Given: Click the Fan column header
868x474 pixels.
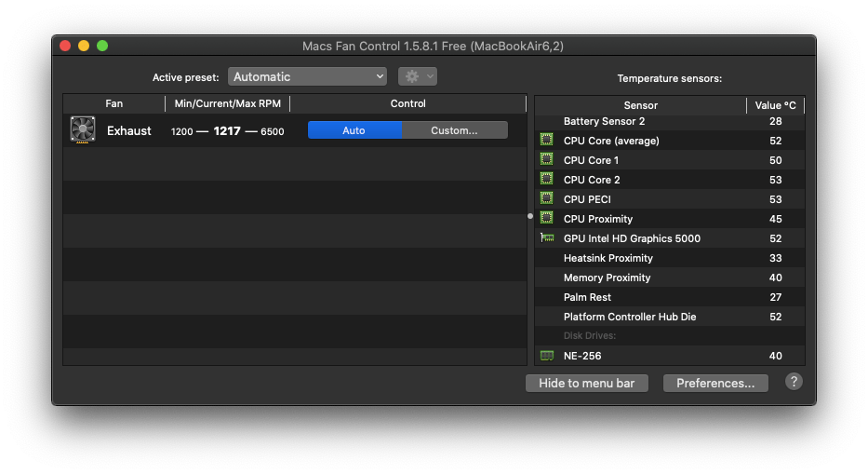Looking at the screenshot, I should (114, 103).
